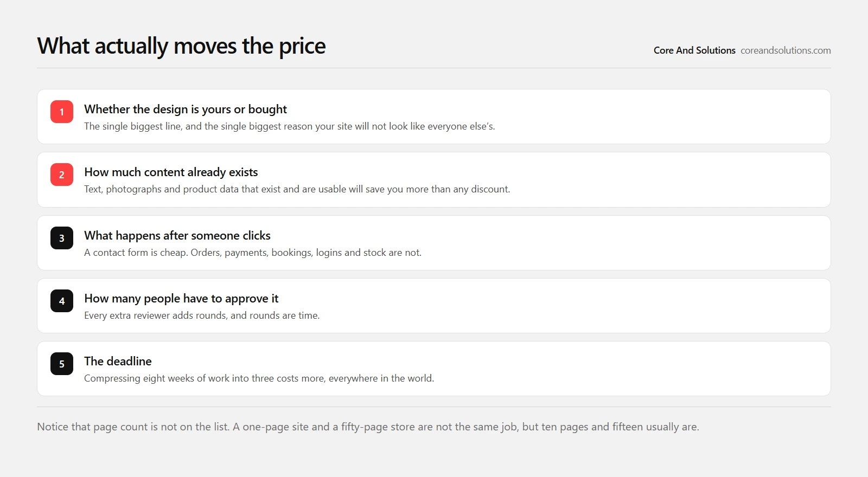Click the line starting "Compressing eight weeks of work"

[259, 378]
